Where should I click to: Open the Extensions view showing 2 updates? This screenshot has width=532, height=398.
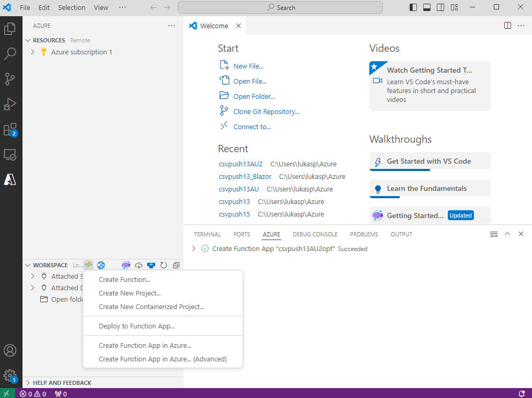tap(12, 129)
